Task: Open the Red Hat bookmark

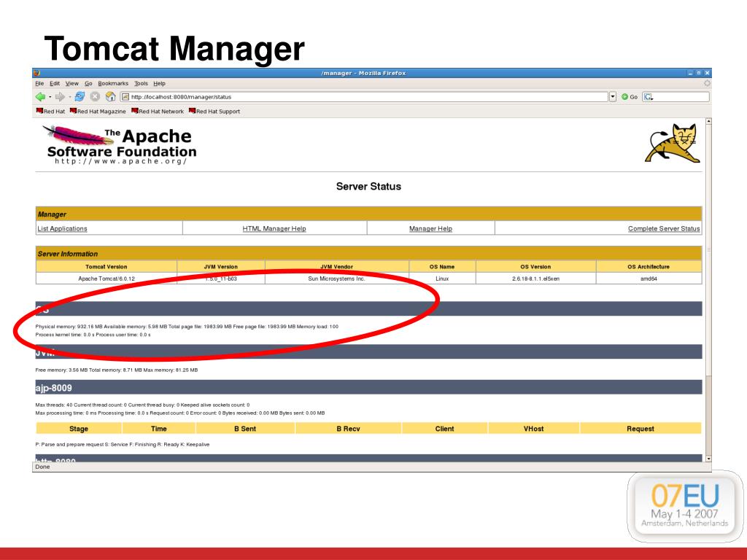Action: pos(50,111)
